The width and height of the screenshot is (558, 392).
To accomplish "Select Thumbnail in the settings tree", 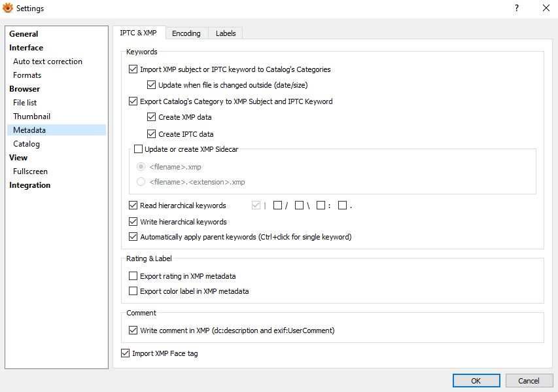I will click(x=31, y=116).
